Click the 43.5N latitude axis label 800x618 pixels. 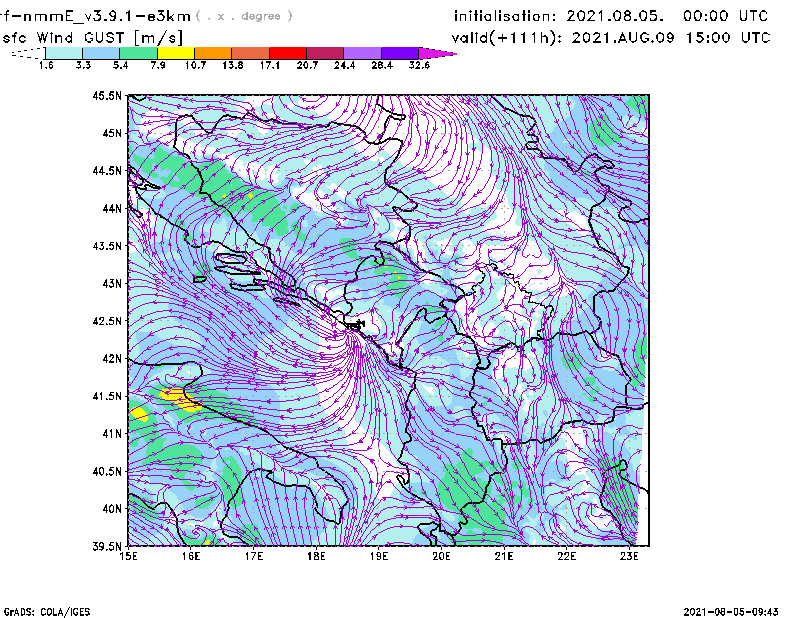pyautogui.click(x=107, y=246)
